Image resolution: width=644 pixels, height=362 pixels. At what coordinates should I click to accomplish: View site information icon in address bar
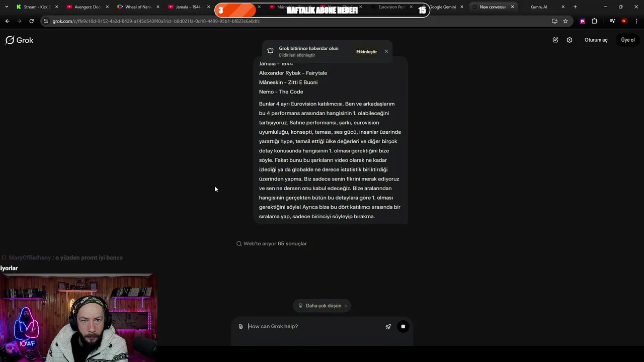[46, 21]
